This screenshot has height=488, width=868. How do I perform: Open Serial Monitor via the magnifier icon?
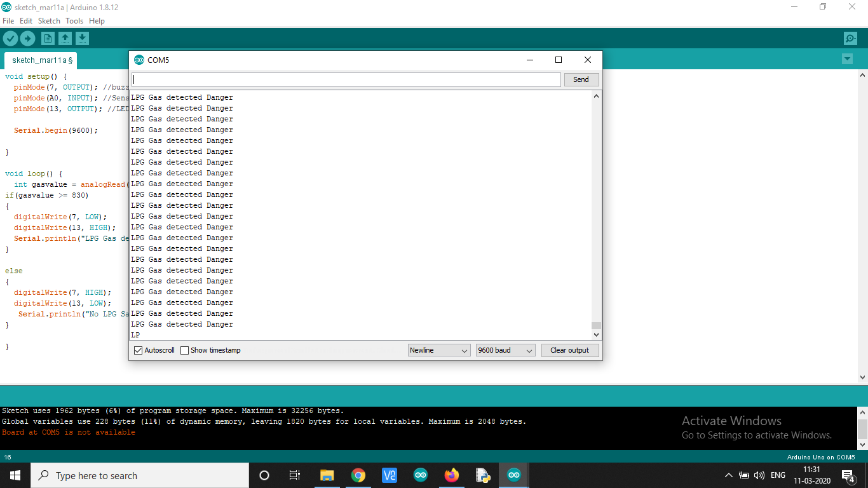coord(850,39)
